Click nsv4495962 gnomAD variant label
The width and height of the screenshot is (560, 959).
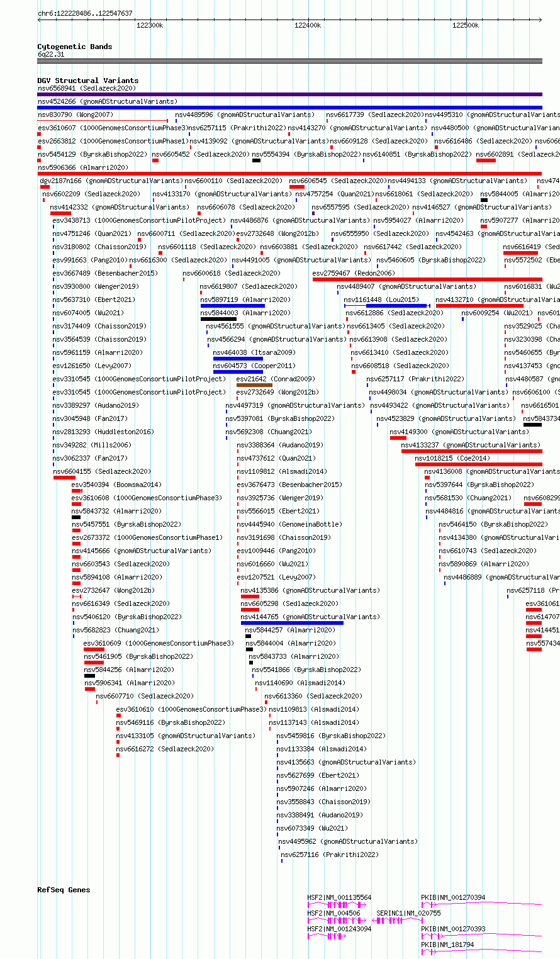coord(347,841)
